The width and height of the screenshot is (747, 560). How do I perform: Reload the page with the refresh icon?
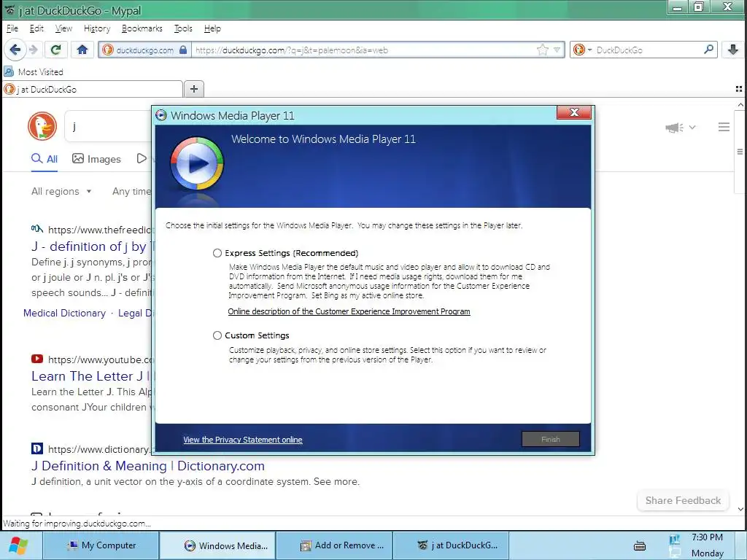coord(55,50)
